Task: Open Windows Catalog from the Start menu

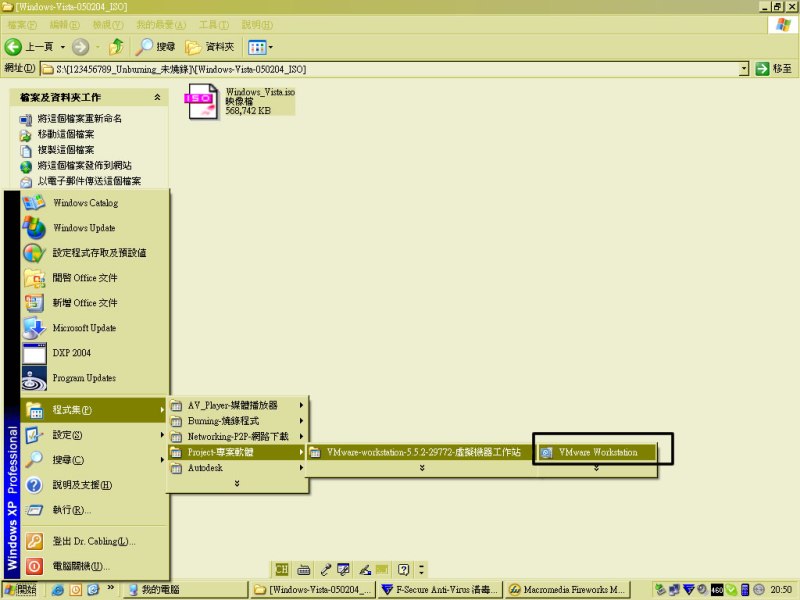Action: click(x=95, y=203)
